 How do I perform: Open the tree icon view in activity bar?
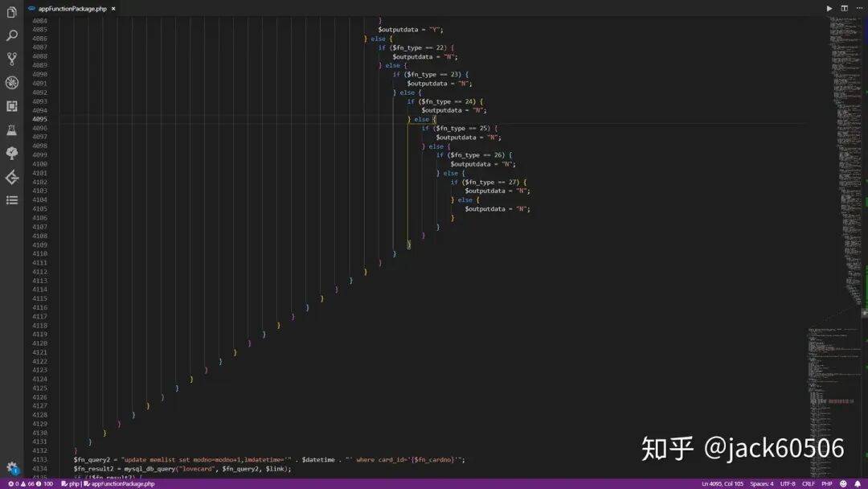pos(11,154)
